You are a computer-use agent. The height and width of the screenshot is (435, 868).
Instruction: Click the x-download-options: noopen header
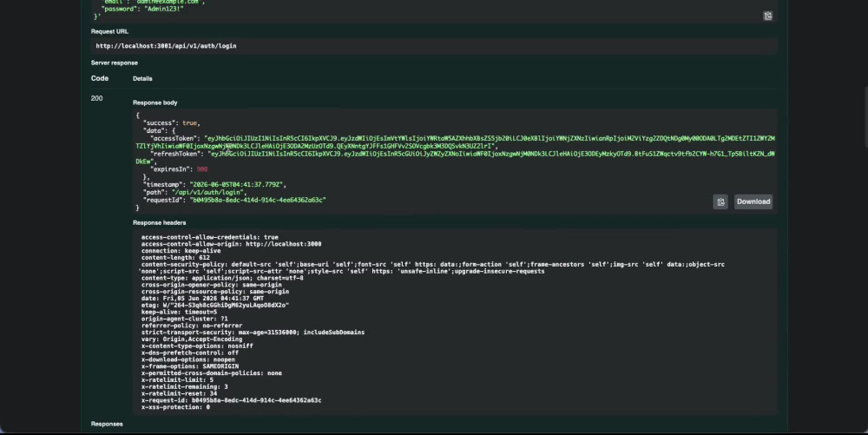188,359
